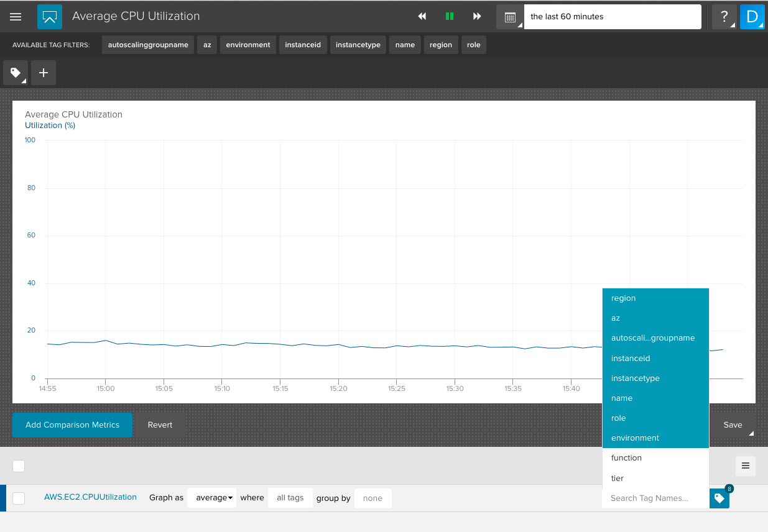Image resolution: width=768 pixels, height=532 pixels.
Task: Open the group by none selector
Action: coord(372,498)
